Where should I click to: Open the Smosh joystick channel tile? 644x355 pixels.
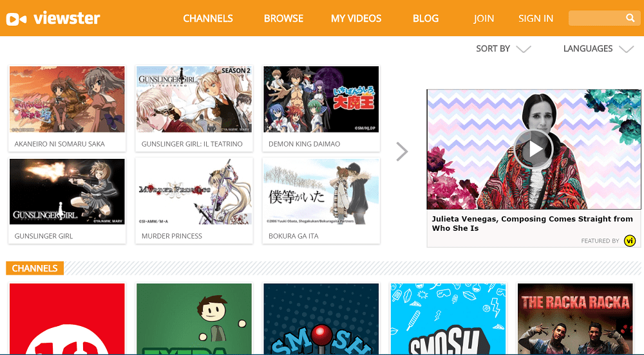[321, 318]
